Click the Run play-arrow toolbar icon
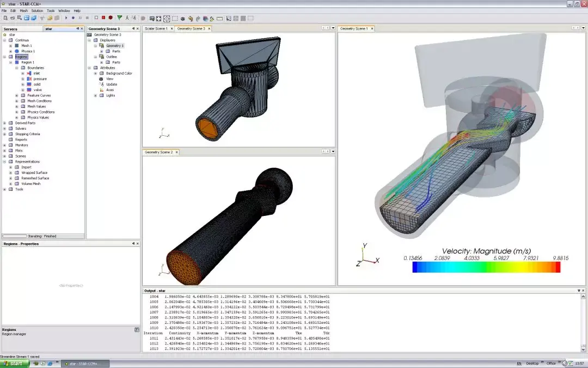588x368 pixels. [66, 17]
